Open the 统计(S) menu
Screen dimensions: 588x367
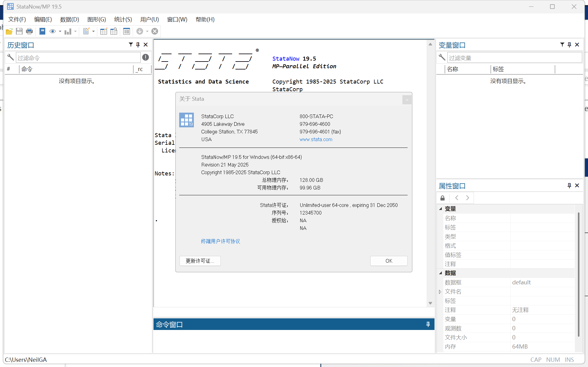123,20
